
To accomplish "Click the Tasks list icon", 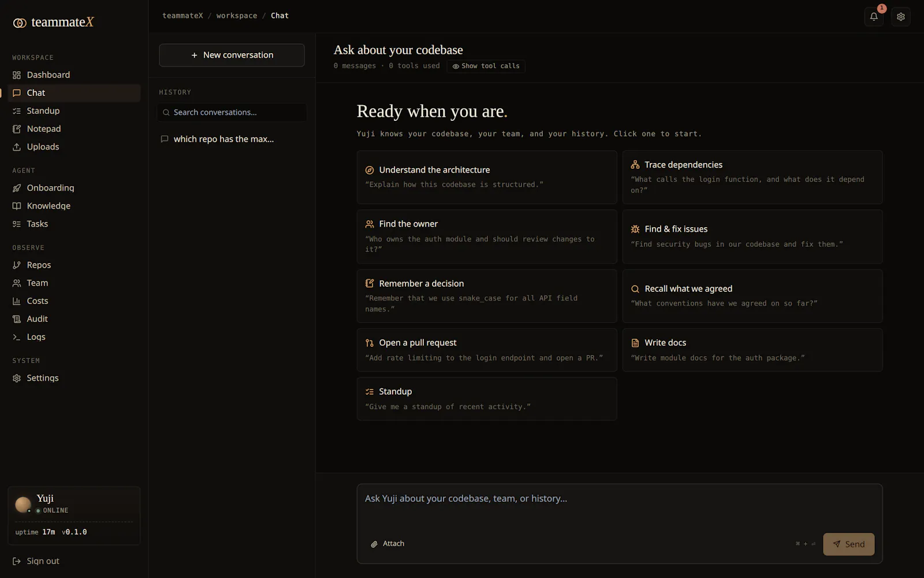I will [x=17, y=224].
